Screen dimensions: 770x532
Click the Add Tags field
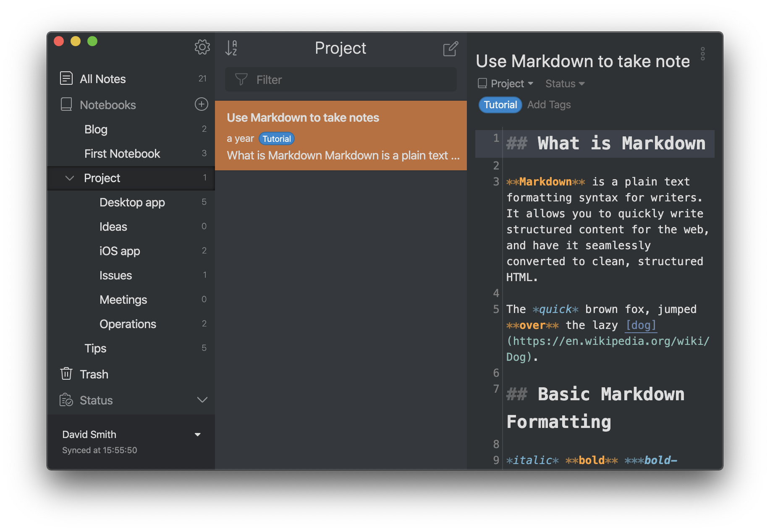point(549,104)
